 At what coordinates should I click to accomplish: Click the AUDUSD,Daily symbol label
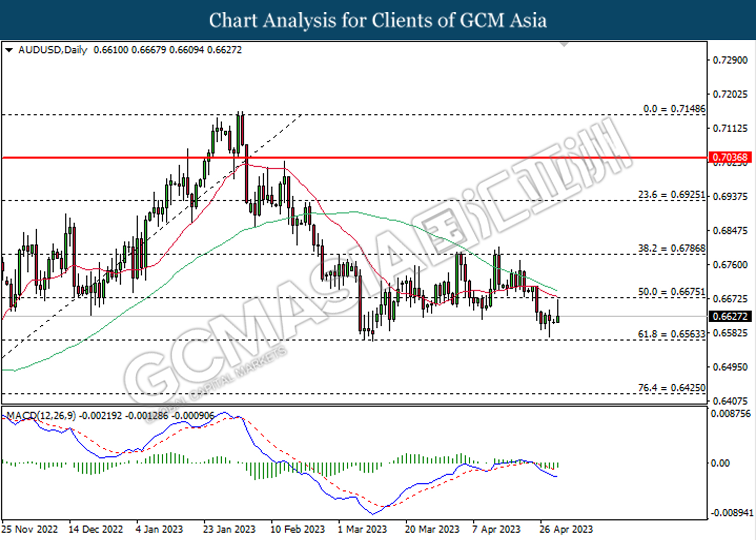(x=52, y=50)
